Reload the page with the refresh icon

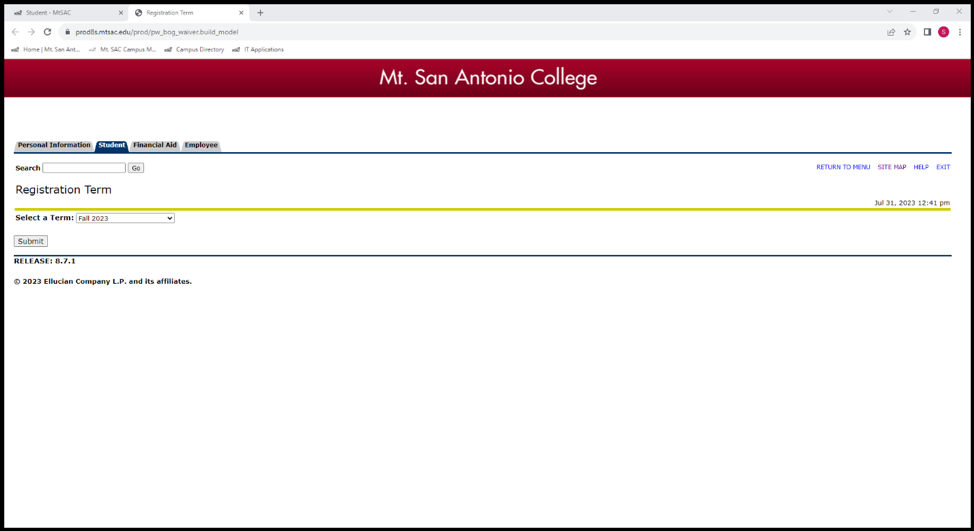(x=47, y=32)
